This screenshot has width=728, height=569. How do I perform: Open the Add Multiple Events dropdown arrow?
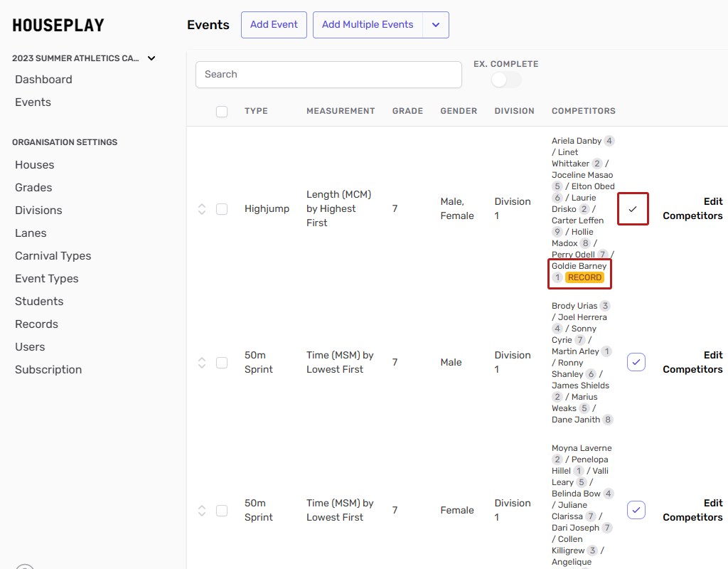tap(436, 25)
